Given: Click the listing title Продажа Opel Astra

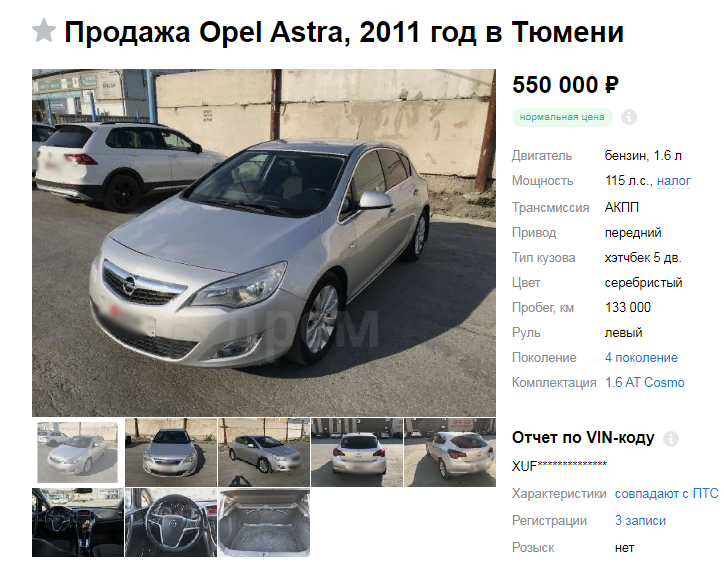Looking at the screenshot, I should tap(344, 32).
